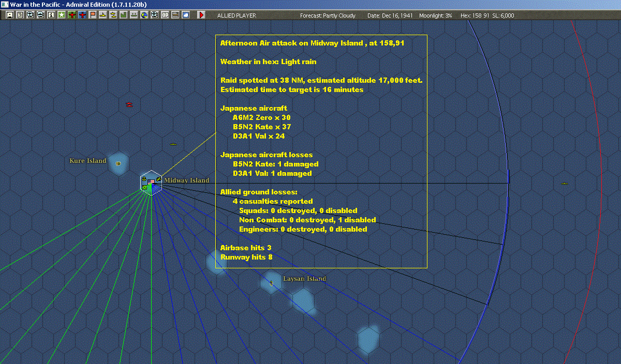Image resolution: width=621 pixels, height=364 pixels.
Task: Click the 'Hex: 158 91 SL: 6,000' status text
Action: tap(487, 16)
